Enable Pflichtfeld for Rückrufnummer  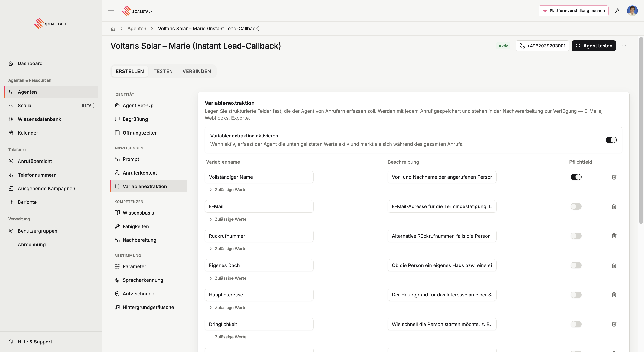[576, 236]
